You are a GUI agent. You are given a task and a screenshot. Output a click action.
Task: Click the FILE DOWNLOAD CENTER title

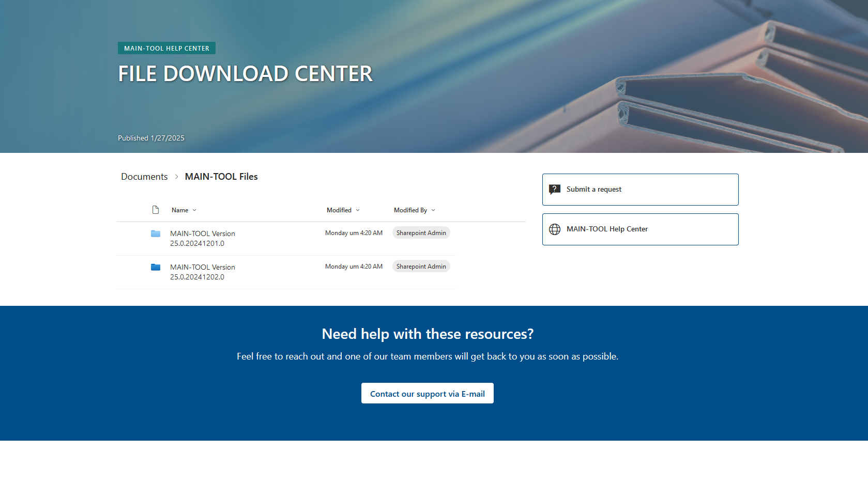[245, 74]
